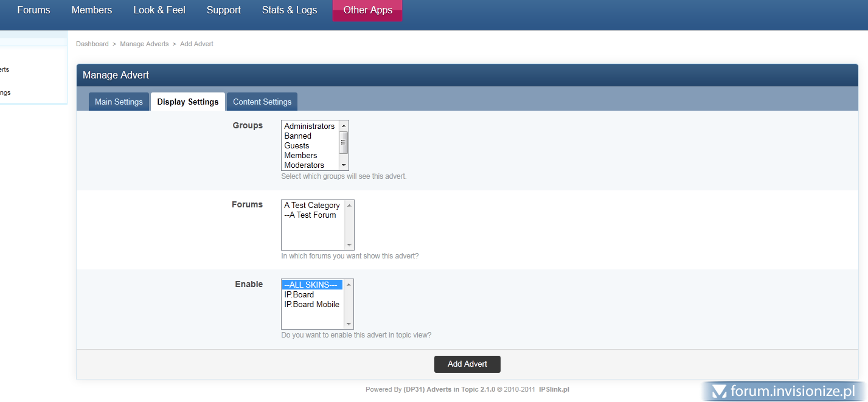The image size is (868, 402).
Task: Open Manage Adverts breadcrumb link
Action: [144, 44]
